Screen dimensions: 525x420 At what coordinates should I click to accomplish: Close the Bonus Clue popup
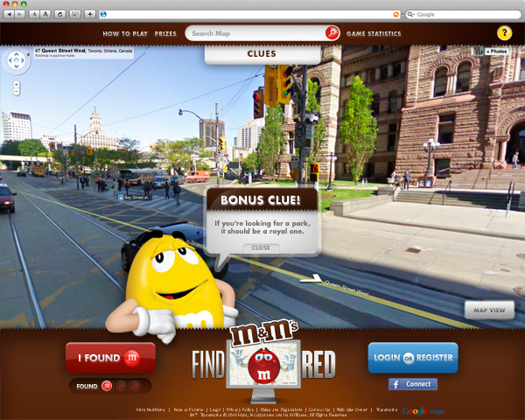pos(261,248)
